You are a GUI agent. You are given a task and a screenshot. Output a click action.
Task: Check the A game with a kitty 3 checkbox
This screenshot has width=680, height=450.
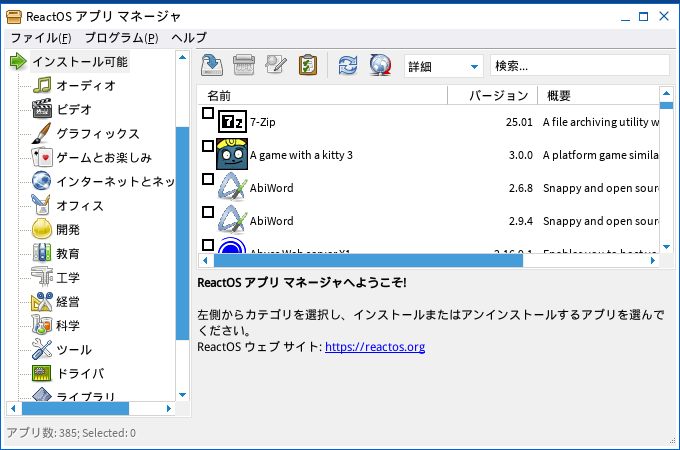coord(208,146)
